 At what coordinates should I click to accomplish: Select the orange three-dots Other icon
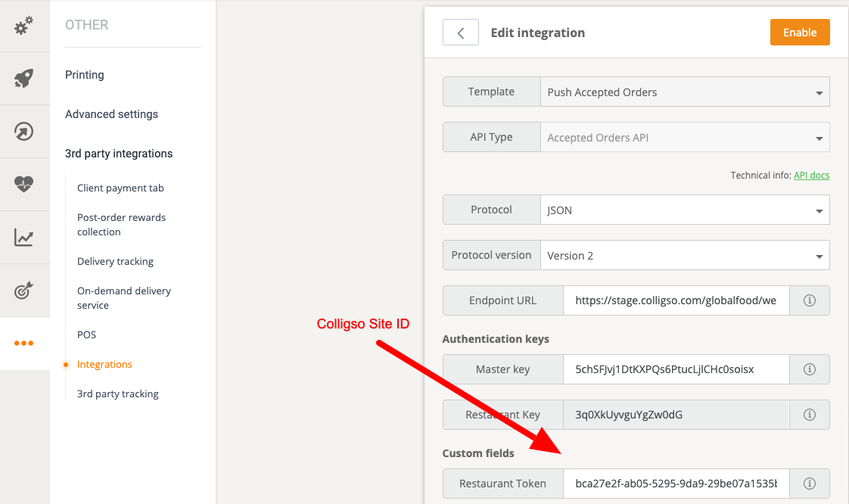point(24,343)
